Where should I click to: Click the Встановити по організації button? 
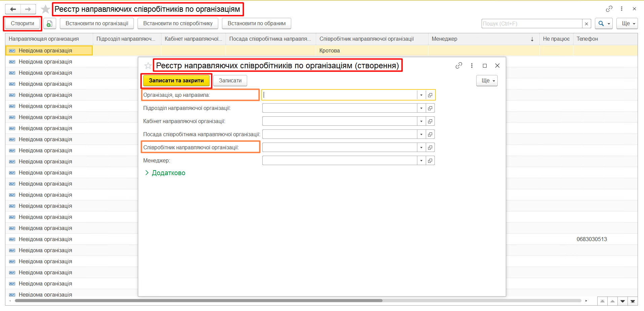pos(97,24)
